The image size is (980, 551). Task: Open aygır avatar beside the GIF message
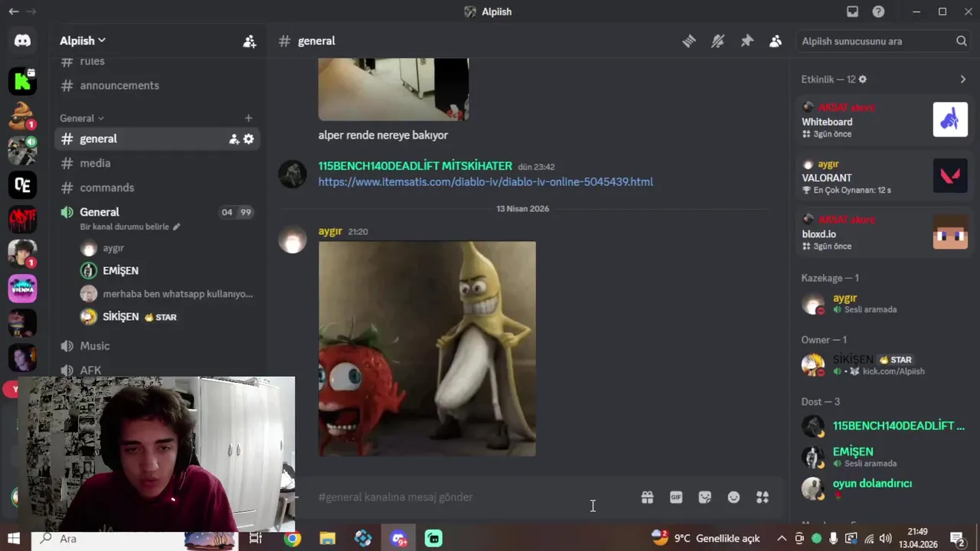[292, 240]
